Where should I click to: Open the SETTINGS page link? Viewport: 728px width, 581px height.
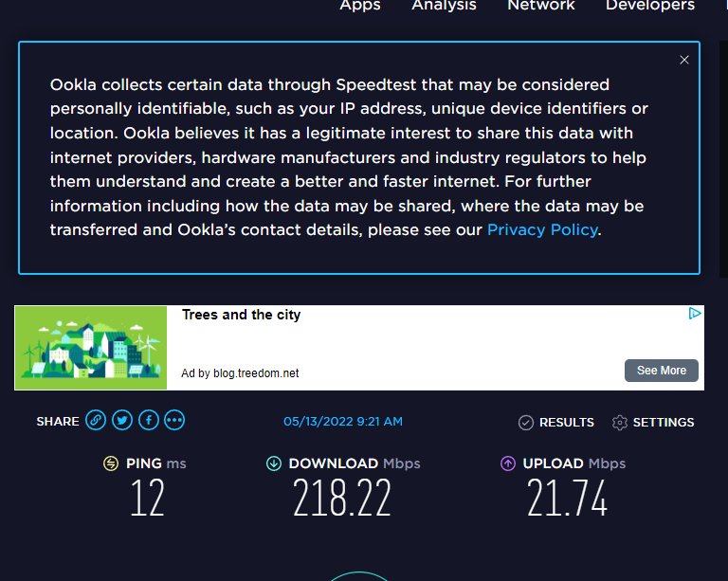pyautogui.click(x=664, y=423)
